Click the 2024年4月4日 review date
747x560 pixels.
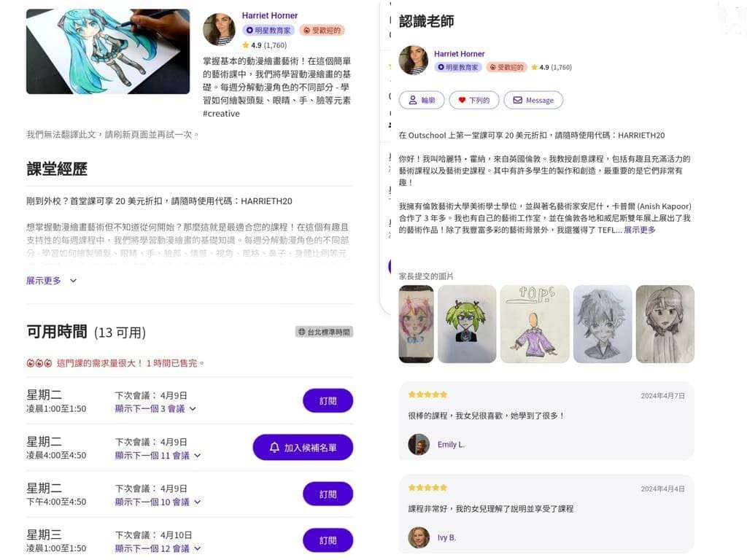[662, 489]
